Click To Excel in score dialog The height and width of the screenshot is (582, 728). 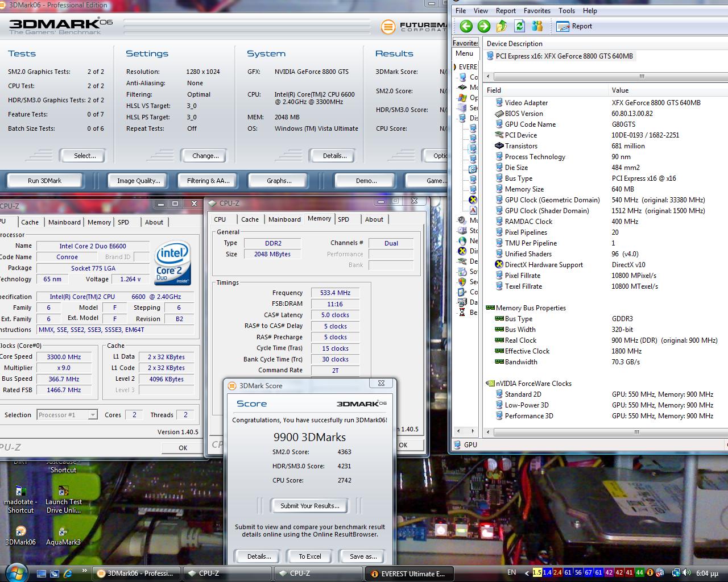(310, 556)
